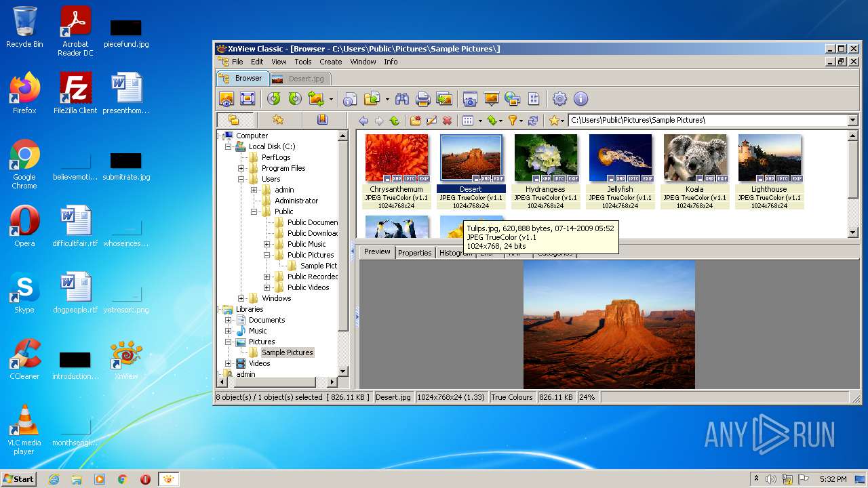Create new folder with starred folder icon
Screen dimensions: 868x488
point(415,121)
